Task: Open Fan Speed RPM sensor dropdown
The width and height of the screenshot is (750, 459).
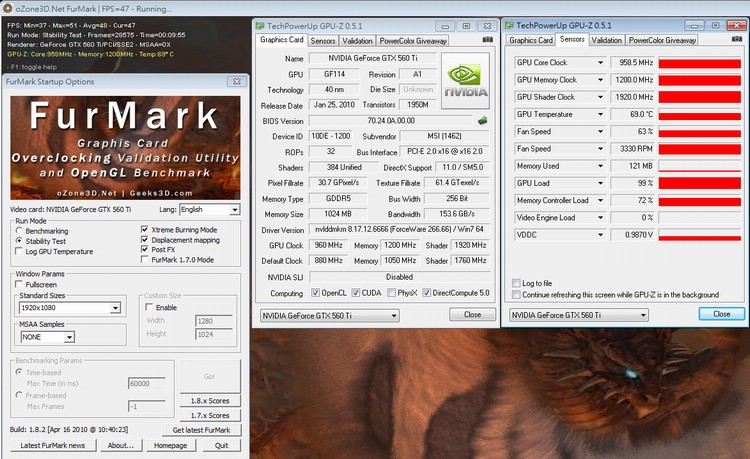Action: point(600,149)
